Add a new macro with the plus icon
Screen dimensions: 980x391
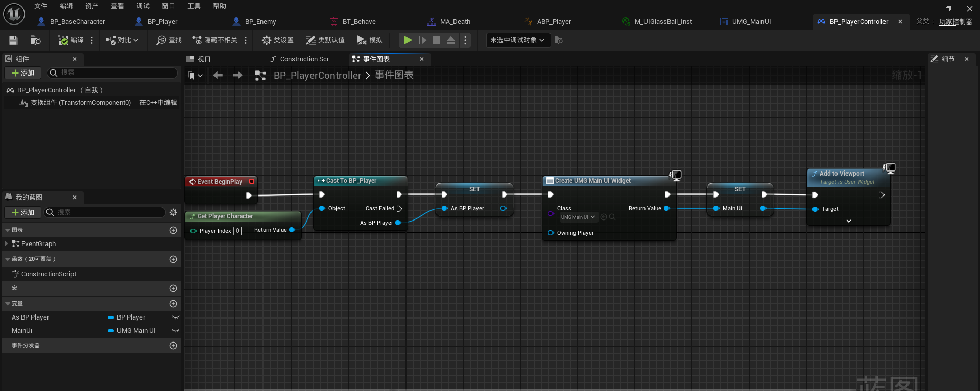tap(173, 288)
